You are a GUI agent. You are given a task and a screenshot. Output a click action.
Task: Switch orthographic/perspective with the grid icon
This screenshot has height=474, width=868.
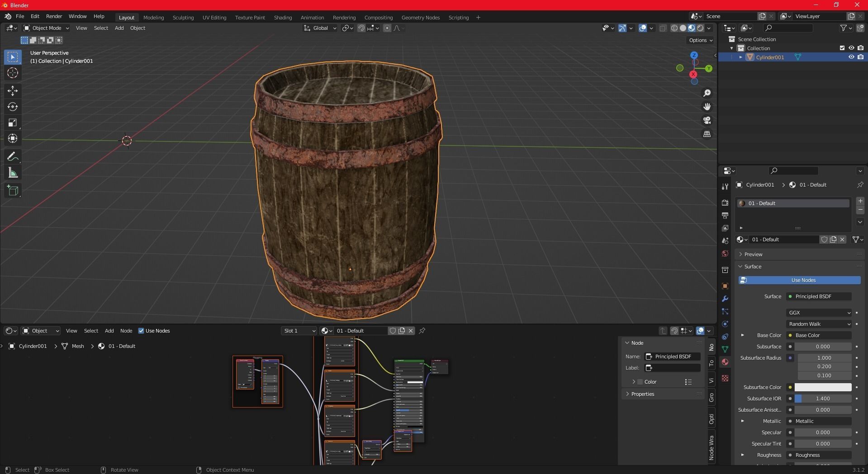click(707, 134)
